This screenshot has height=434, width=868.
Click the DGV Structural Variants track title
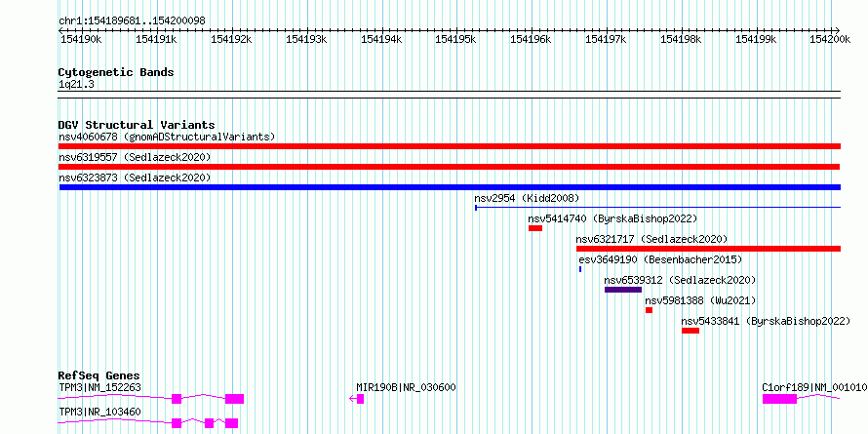coord(137,125)
